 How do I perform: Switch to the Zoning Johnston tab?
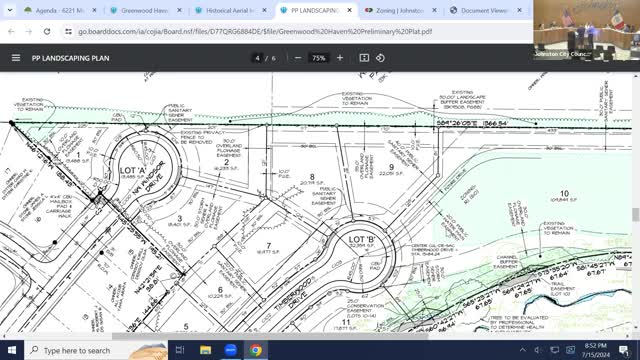(x=400, y=10)
